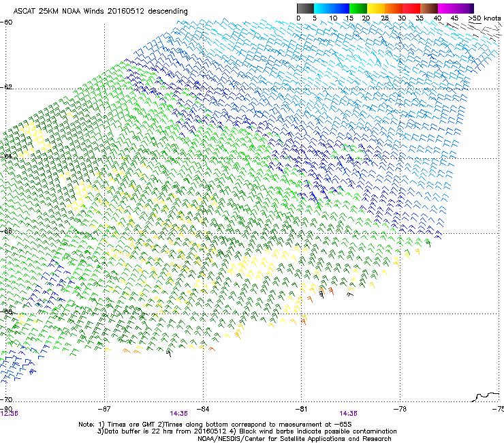The width and height of the screenshot is (504, 443).
Task: Click the -90 longitude axis label
Action: [6, 408]
